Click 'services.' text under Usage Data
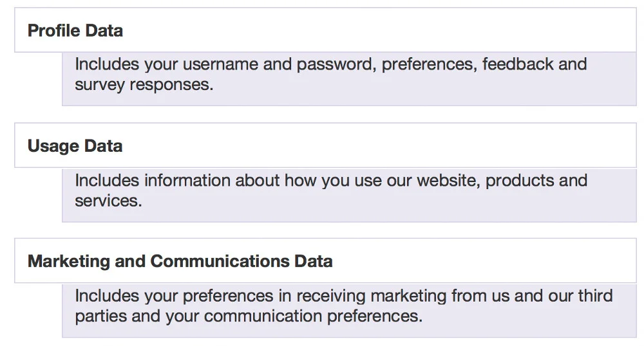The width and height of the screenshot is (644, 346). point(108,201)
